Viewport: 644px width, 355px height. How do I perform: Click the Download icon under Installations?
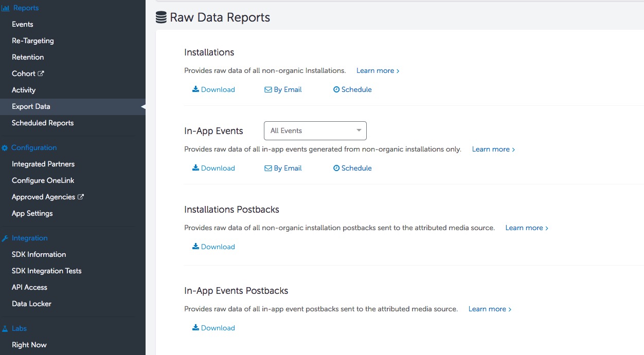[x=196, y=89]
